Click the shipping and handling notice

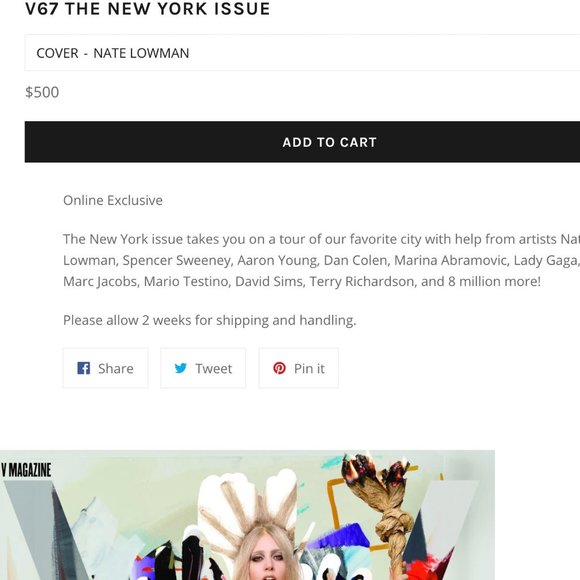(x=210, y=320)
